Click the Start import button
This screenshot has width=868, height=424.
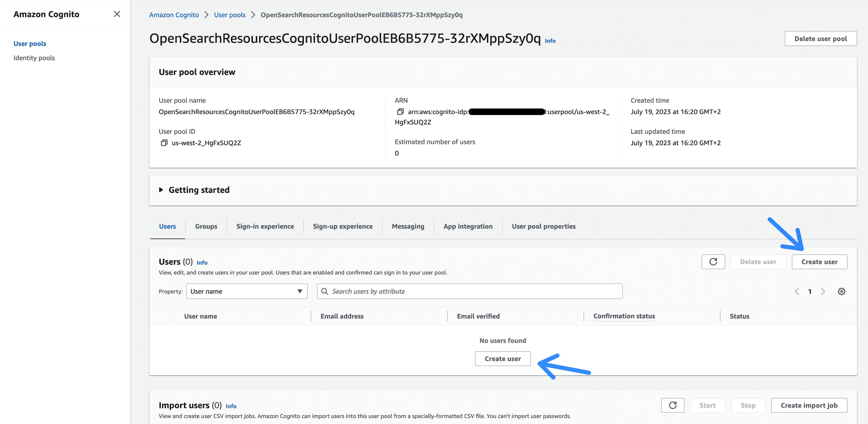tap(707, 405)
